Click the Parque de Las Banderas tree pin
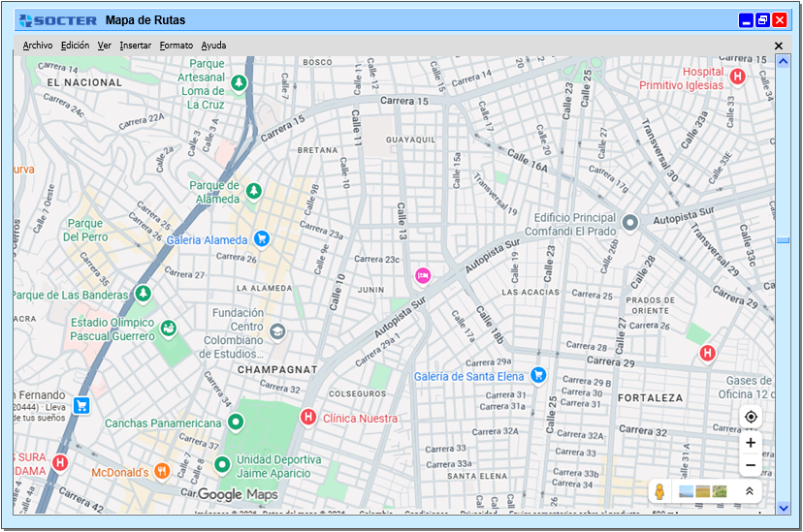The height and width of the screenshot is (532, 803). [x=143, y=295]
